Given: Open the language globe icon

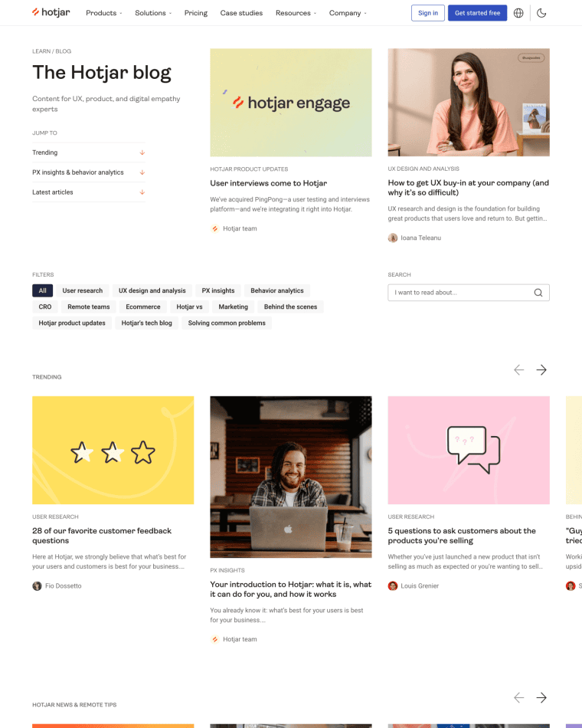Looking at the screenshot, I should (518, 13).
